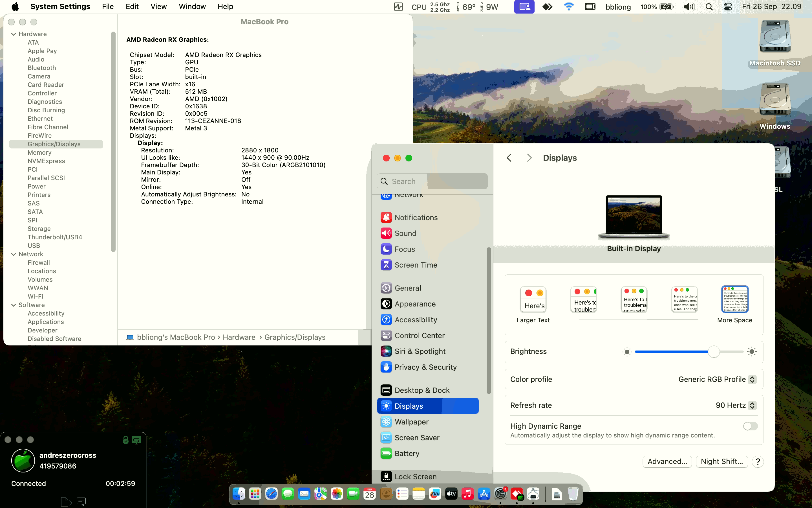812x508 pixels.
Task: Select Bluetooth in System Information sidebar
Action: 42,68
